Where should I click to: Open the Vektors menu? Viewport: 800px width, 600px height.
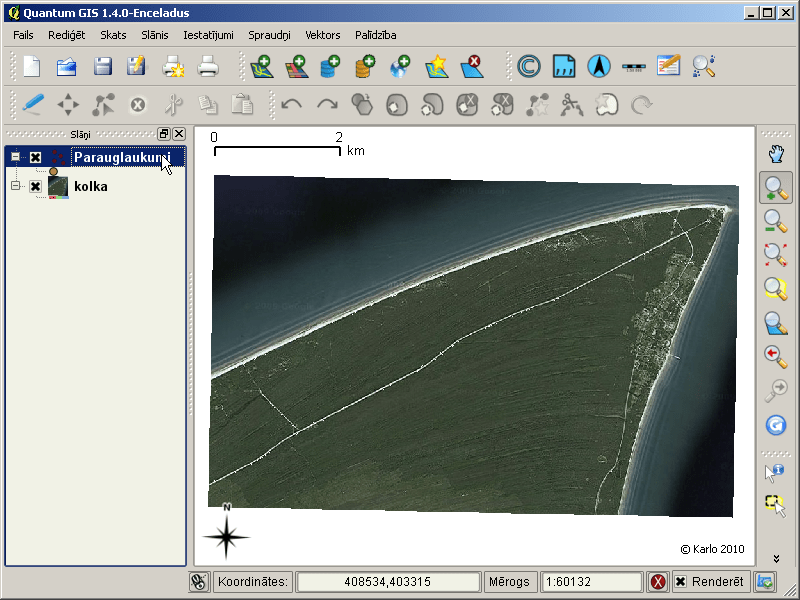pos(322,35)
